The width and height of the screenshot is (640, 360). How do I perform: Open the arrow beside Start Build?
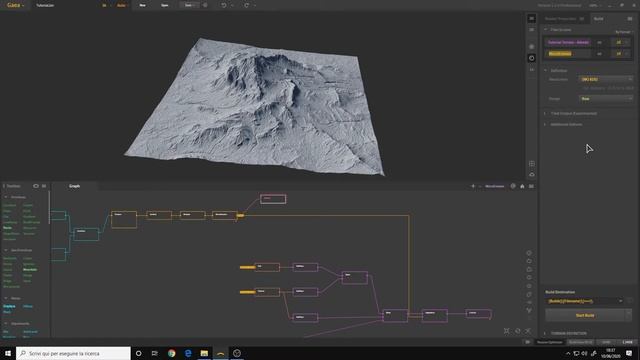[629, 315]
